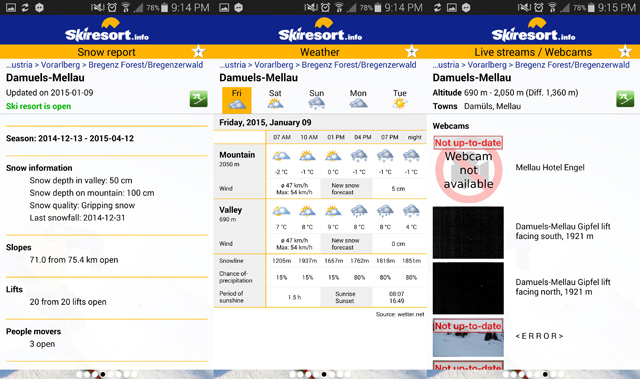
Task: Open Gipfel lift facing south webcam thumbnail
Action: (x=468, y=233)
